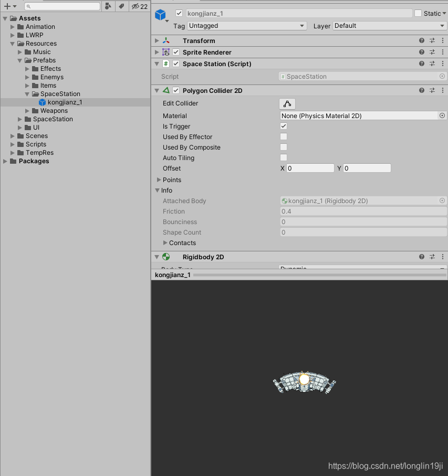The width and height of the screenshot is (448, 476).
Task: Enable the Auto Tiling checkbox
Action: click(284, 157)
